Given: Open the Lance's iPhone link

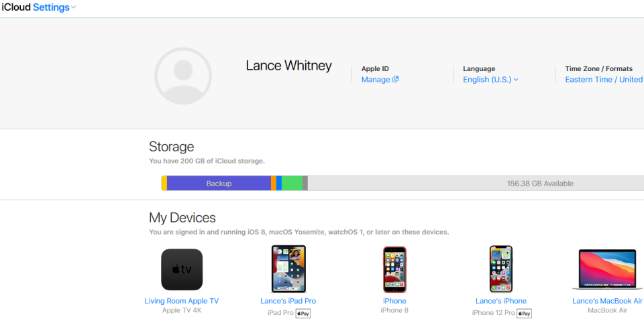Looking at the screenshot, I should click(501, 301).
